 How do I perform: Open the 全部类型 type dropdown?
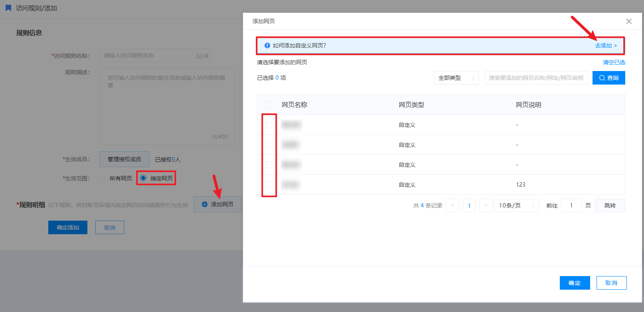tap(456, 78)
